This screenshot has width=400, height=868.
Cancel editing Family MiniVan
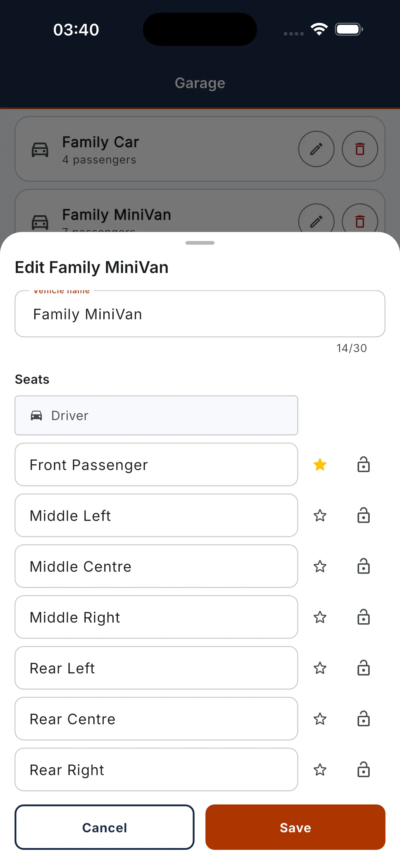pos(105,827)
